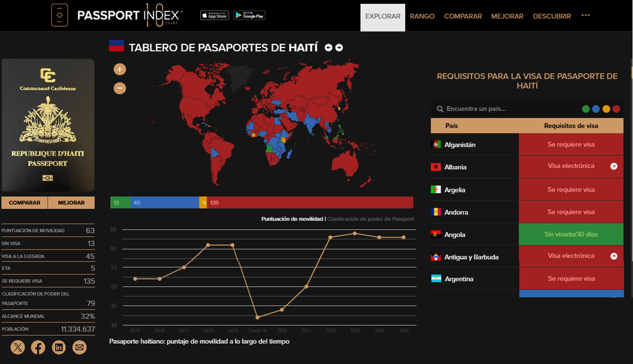Click the Afganistán flag icon

click(x=436, y=144)
